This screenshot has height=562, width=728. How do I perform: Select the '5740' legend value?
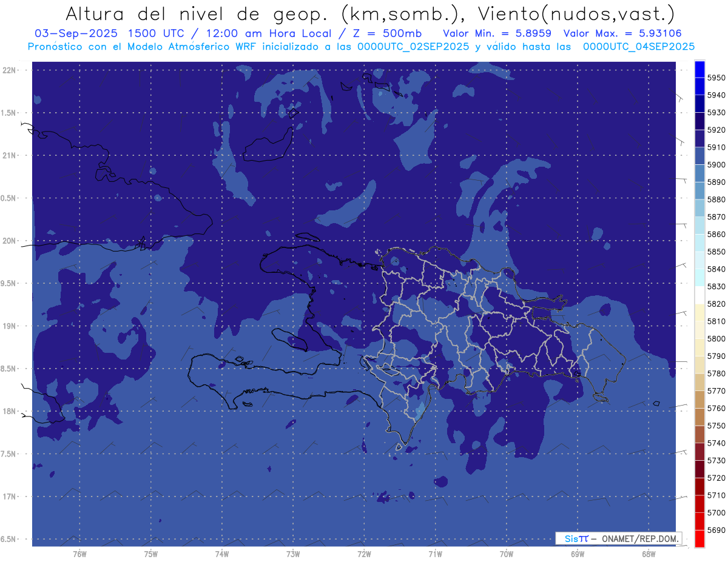coord(716,443)
